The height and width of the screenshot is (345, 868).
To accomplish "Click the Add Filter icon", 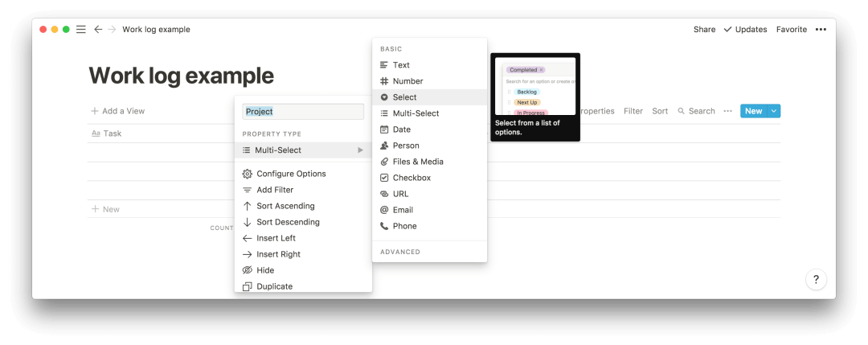I will (248, 190).
